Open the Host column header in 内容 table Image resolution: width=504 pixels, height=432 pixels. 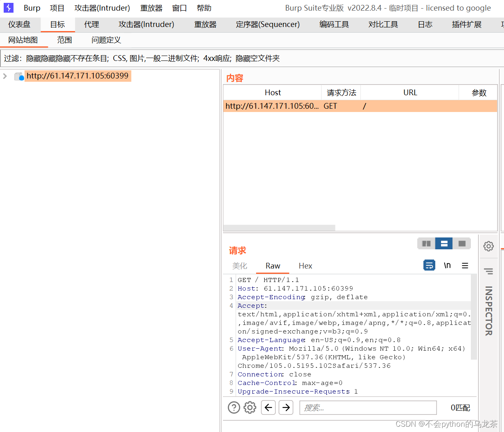click(x=272, y=92)
